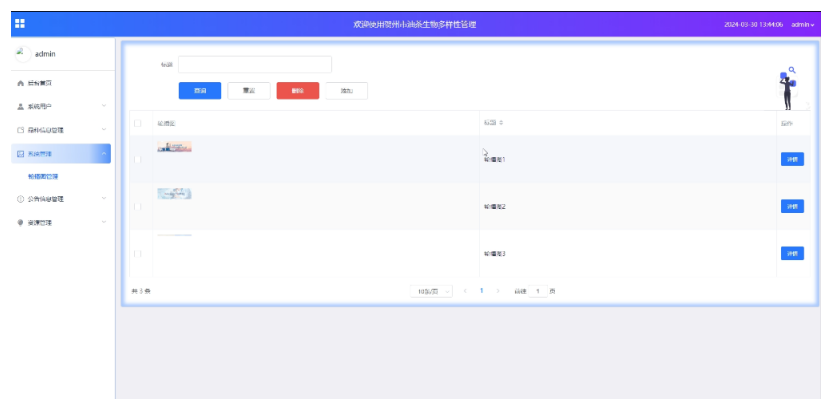Click the timestamp 2024-03-30 13:44:06
This screenshot has width=835, height=416.
point(754,25)
